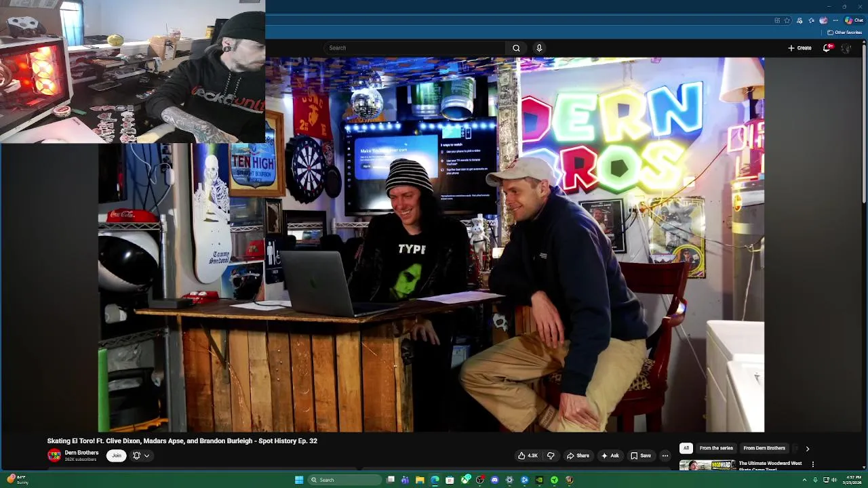
Task: Click the video player area
Action: [431, 245]
